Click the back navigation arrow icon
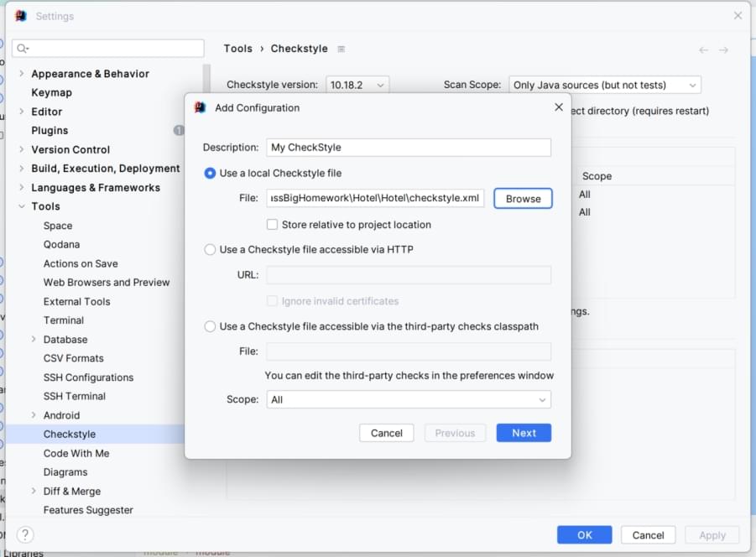 703,50
